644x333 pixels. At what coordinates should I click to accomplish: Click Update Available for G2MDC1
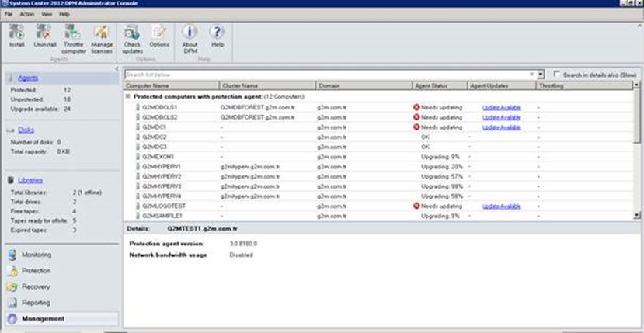[x=502, y=127]
